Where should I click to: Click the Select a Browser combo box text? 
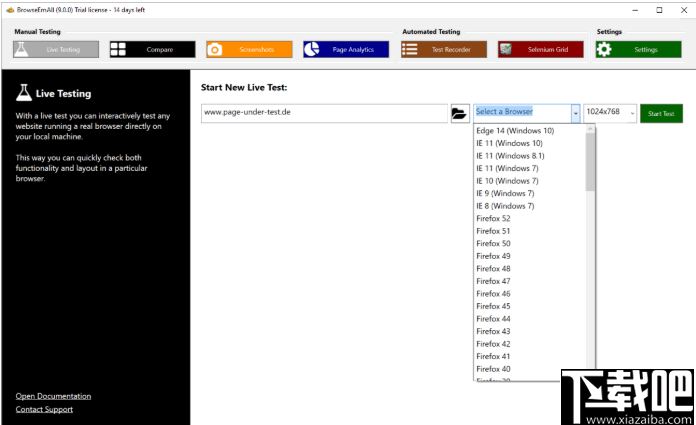pos(504,111)
